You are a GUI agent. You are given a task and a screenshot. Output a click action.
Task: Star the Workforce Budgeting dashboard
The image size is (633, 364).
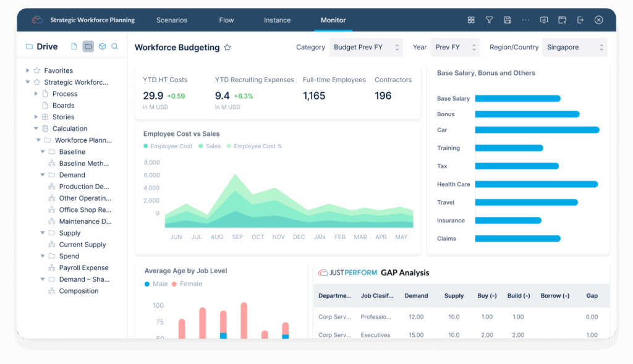[229, 47]
